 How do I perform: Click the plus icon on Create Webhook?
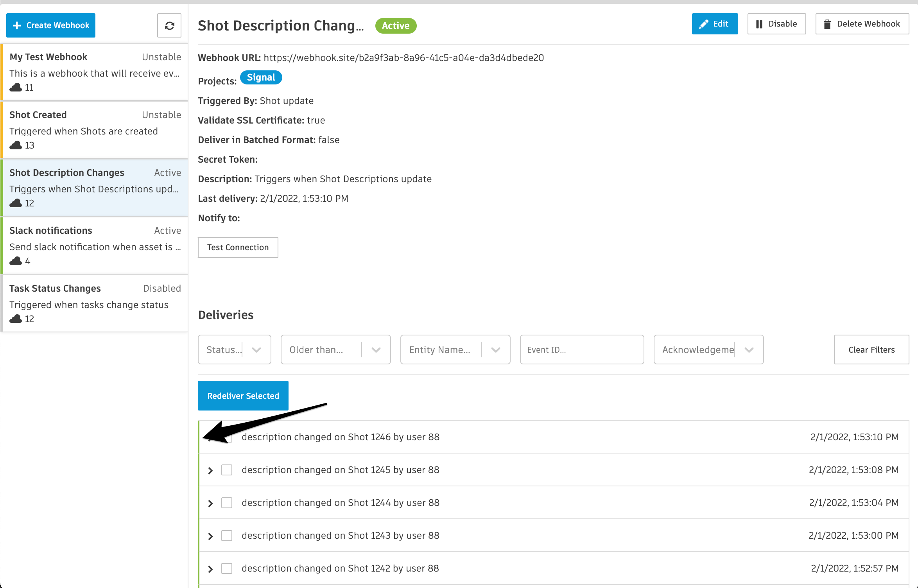tap(17, 26)
